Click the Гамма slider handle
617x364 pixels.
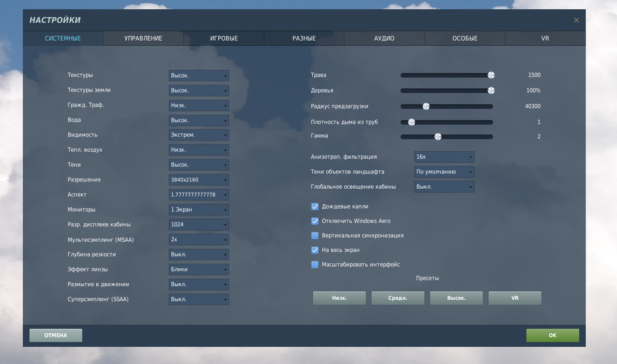438,136
